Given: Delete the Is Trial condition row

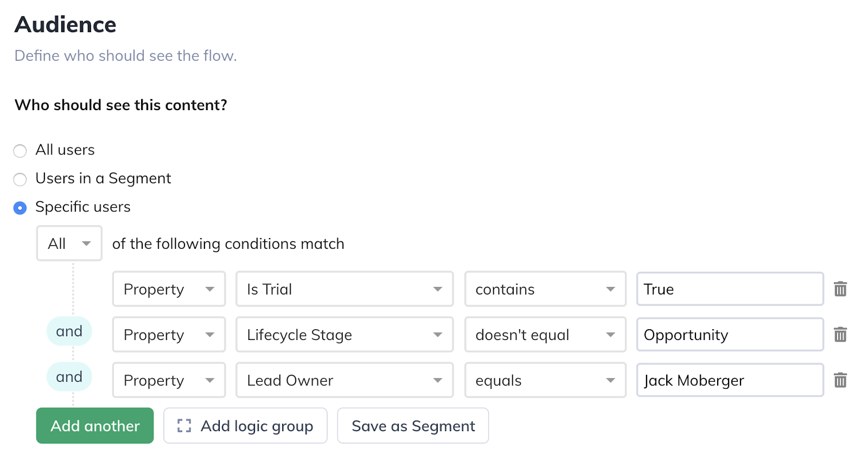Looking at the screenshot, I should coord(840,289).
